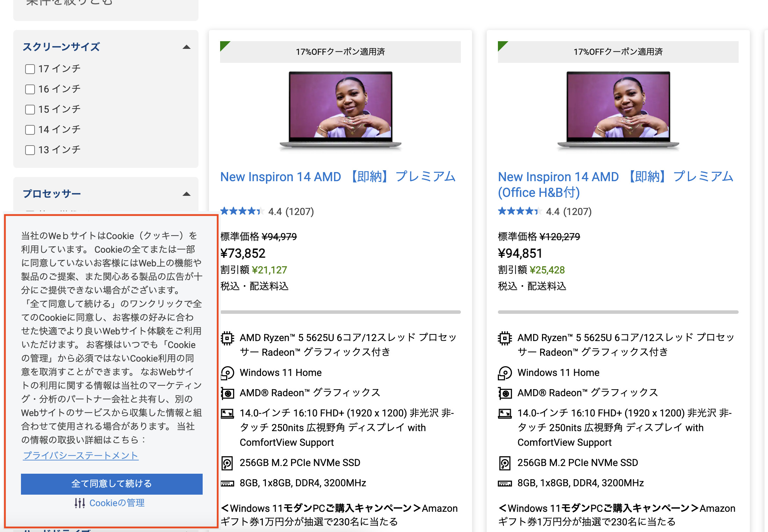Open New Inspiron 14 AMD (Office H&B付) title link
This screenshot has height=532, width=768.
point(616,184)
